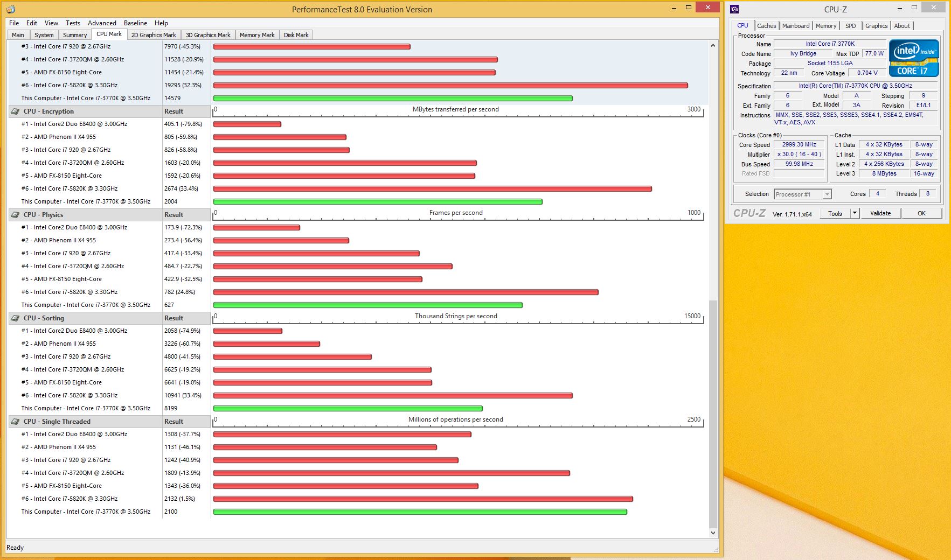Click the vertical scrollbar thumb in results
The width and height of the screenshot is (951, 560).
[713, 414]
